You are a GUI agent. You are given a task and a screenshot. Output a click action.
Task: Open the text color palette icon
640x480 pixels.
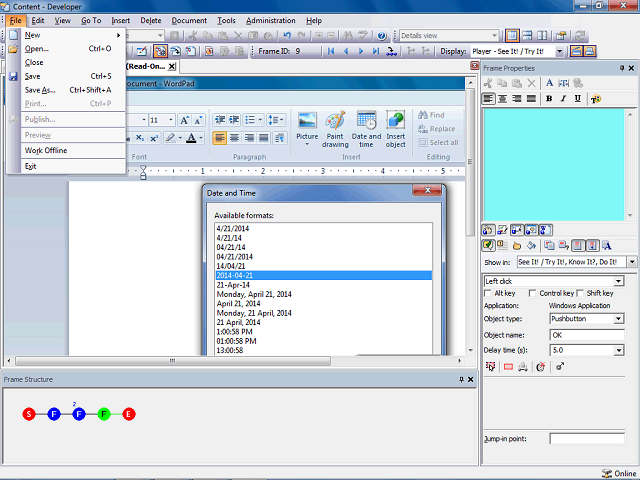[x=596, y=99]
